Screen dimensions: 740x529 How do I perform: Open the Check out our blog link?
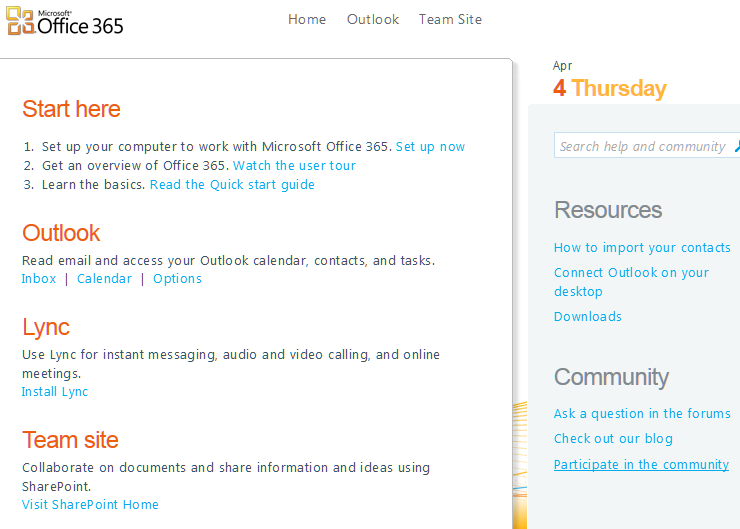click(613, 439)
